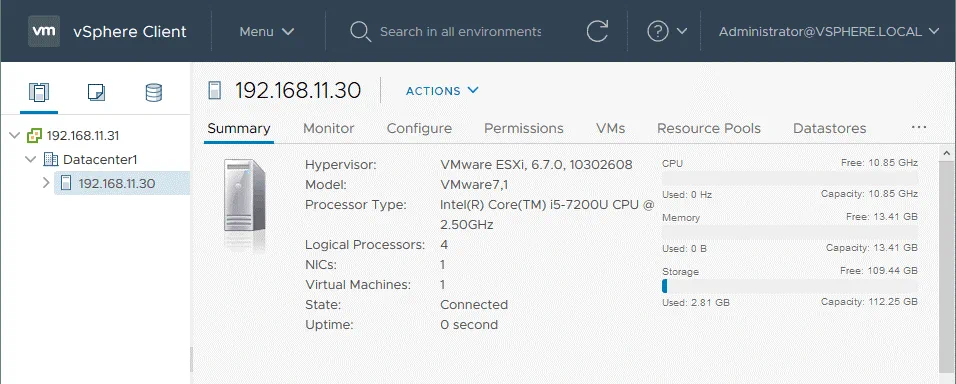Open the VMs and Templates view icon

click(x=96, y=92)
